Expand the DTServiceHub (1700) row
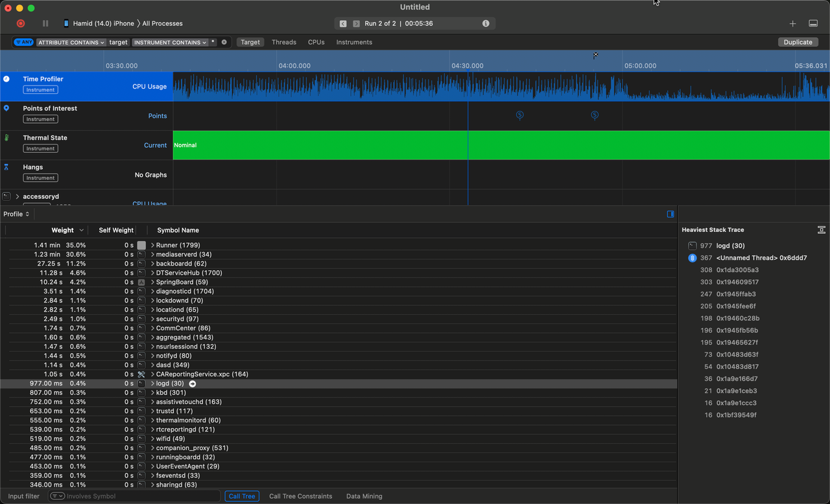The image size is (830, 504). [x=153, y=273]
